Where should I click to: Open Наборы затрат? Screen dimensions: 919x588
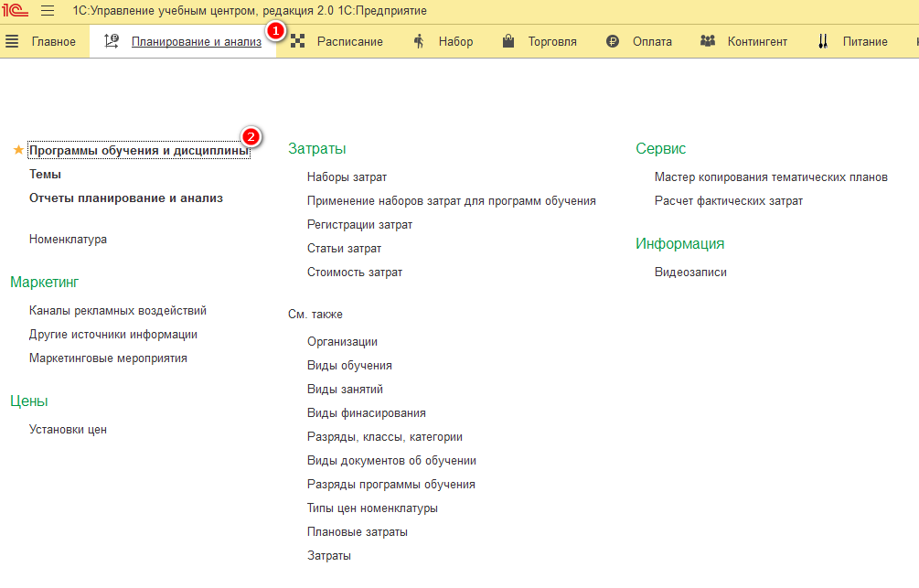click(x=347, y=177)
